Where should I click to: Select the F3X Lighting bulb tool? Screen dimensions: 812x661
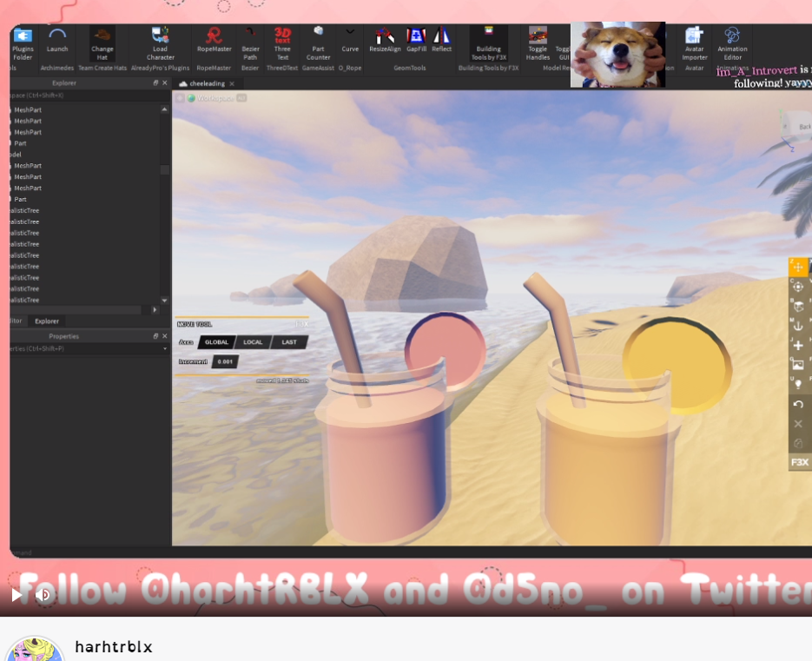tap(798, 383)
